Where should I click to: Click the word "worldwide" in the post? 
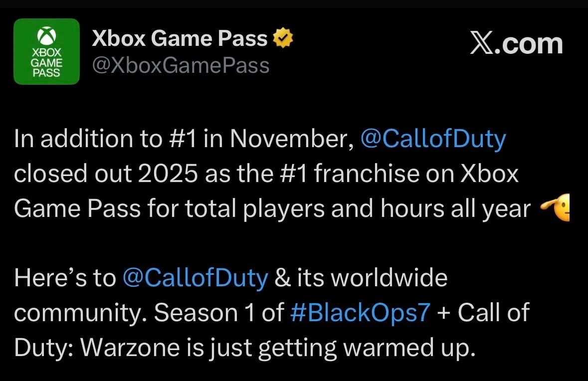[x=389, y=278]
